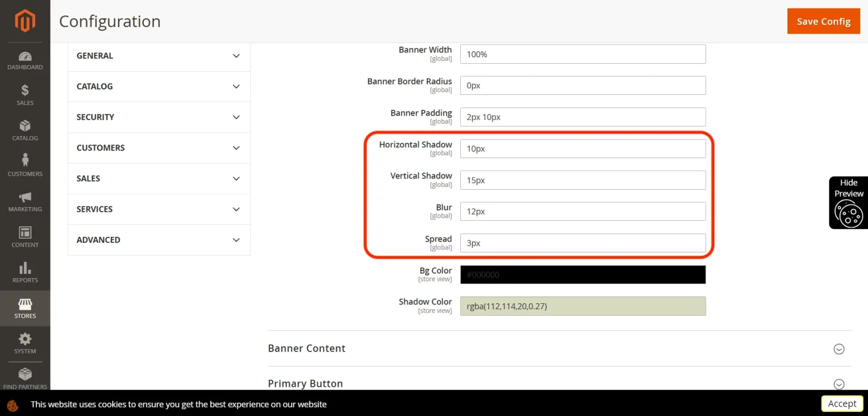Viewport: 868px width, 416px height.
Task: Click the cookie Hide Preview icon
Action: click(x=849, y=214)
